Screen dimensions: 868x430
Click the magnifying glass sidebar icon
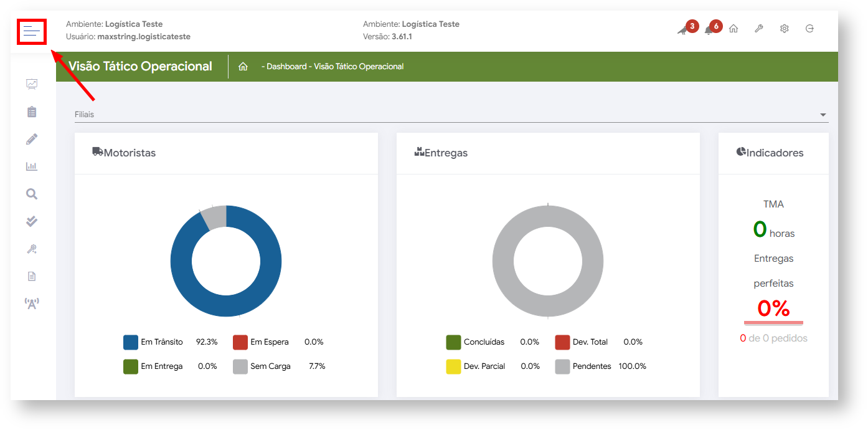point(32,194)
